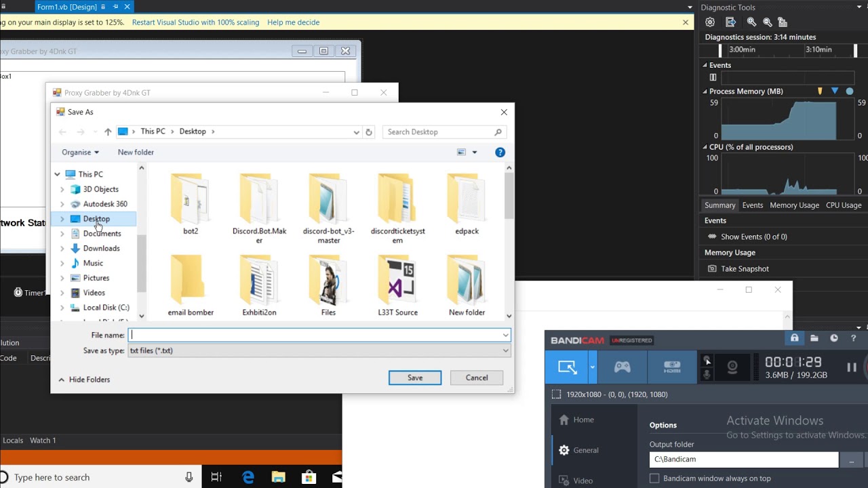This screenshot has width=868, height=488.
Task: Open the address bar previous locations dropdown
Action: (356, 132)
